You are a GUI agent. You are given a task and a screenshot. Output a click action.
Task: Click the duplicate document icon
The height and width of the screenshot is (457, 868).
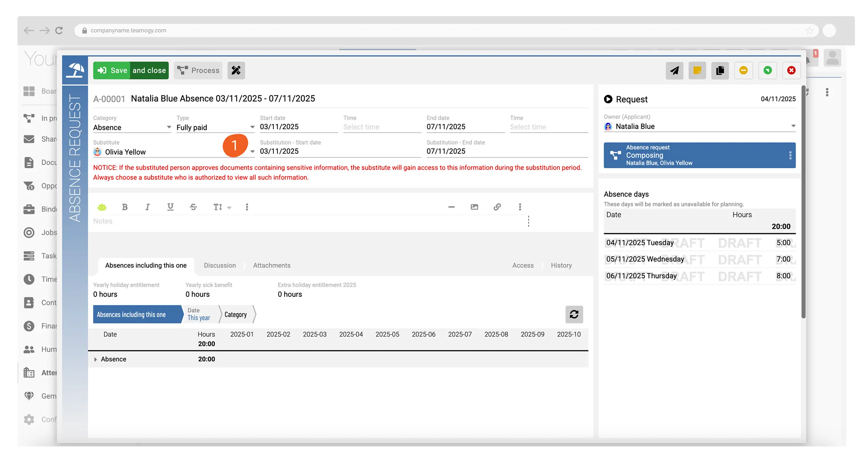click(720, 71)
